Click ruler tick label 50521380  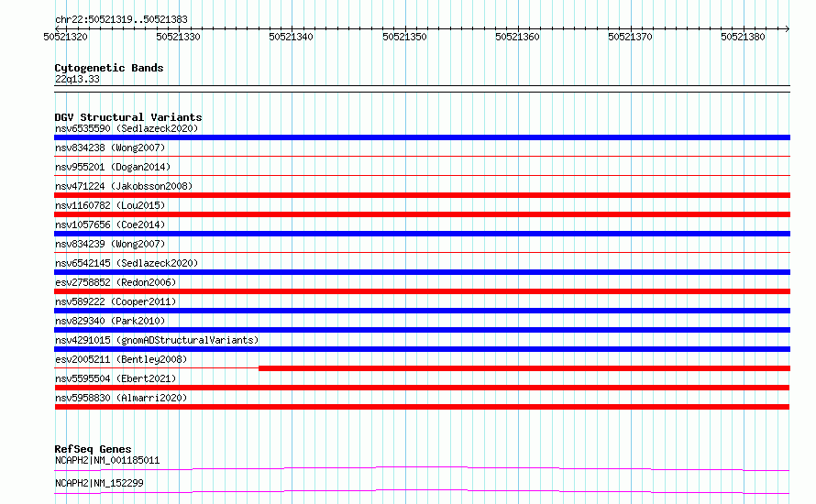(x=744, y=37)
